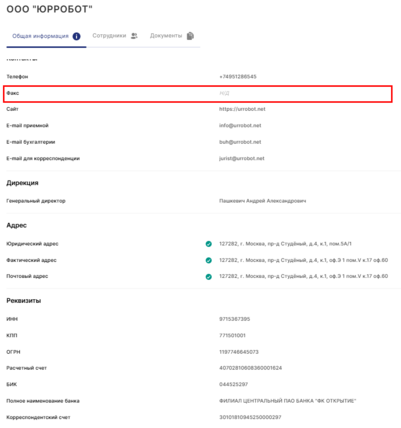Click the buh@urrobot.net accounting email
This screenshot has height=428, width=401.
[240, 142]
